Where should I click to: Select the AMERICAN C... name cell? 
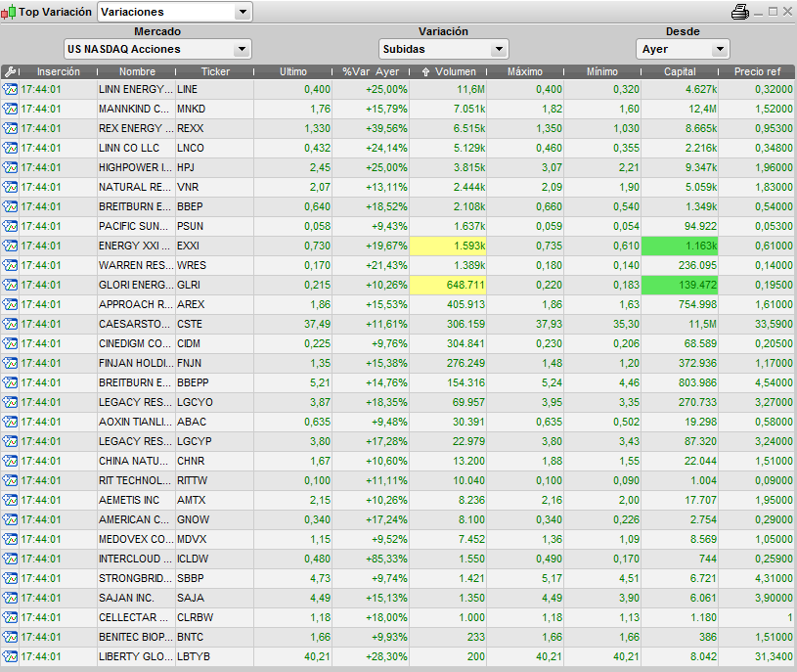[136, 520]
